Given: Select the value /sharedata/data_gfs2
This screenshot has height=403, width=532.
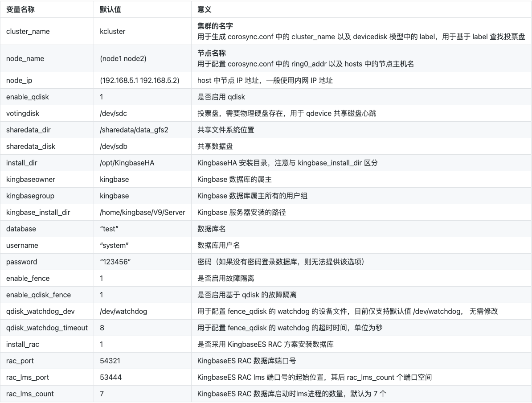Looking at the screenshot, I should [134, 130].
